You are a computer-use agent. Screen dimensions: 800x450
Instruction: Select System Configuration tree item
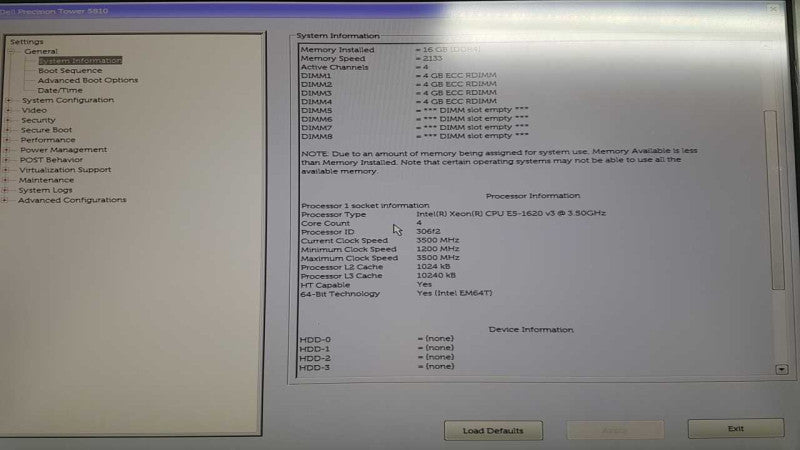click(x=68, y=100)
